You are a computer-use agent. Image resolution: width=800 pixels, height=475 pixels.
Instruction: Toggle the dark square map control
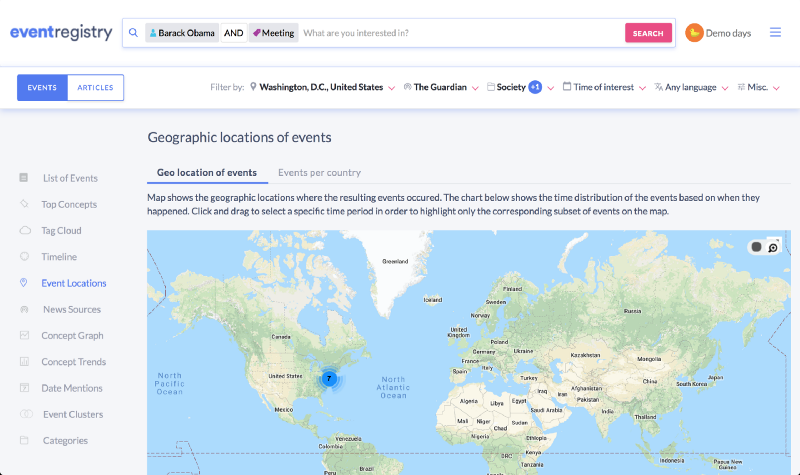click(756, 247)
